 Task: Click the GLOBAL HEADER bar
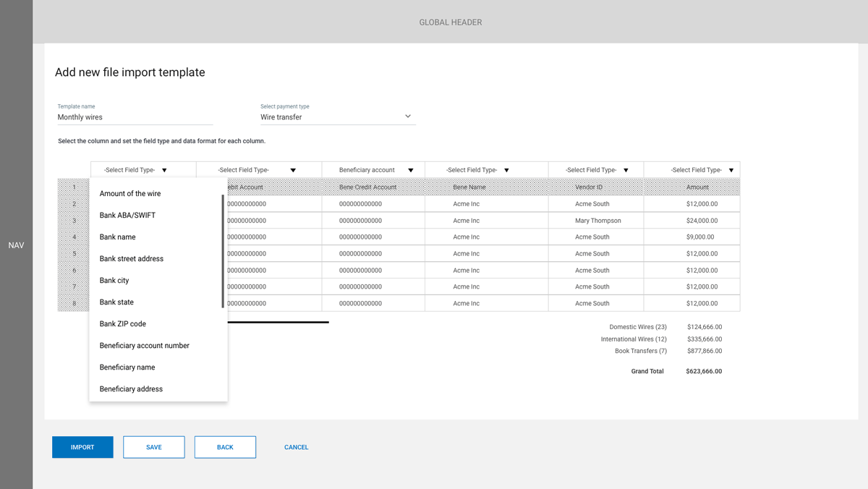(x=450, y=22)
